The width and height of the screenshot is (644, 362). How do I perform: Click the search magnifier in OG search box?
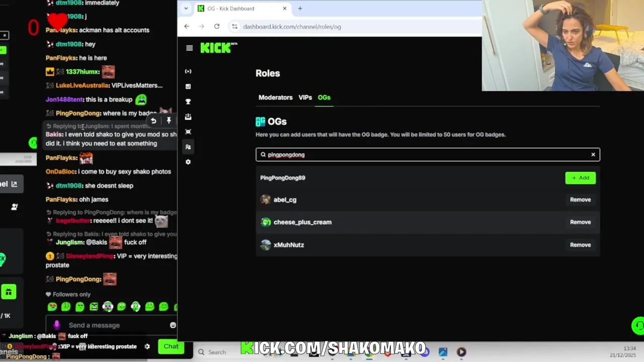(263, 155)
